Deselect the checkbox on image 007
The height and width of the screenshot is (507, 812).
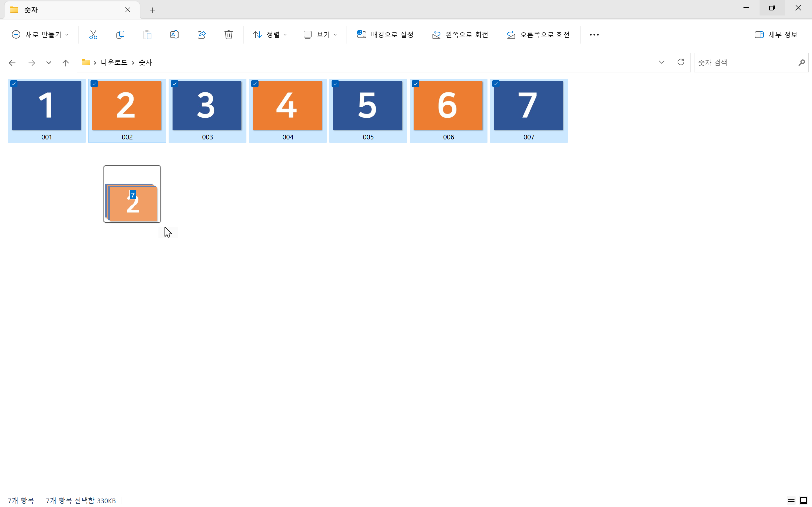496,84
